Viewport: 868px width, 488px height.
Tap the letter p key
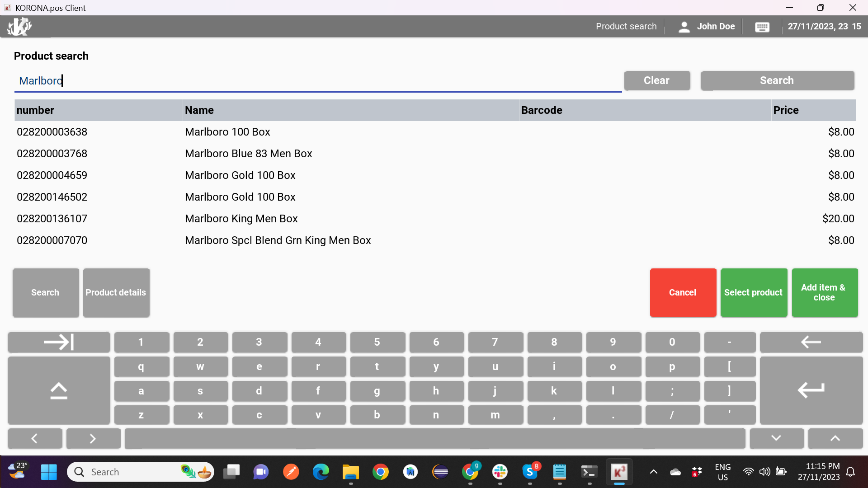pos(673,366)
